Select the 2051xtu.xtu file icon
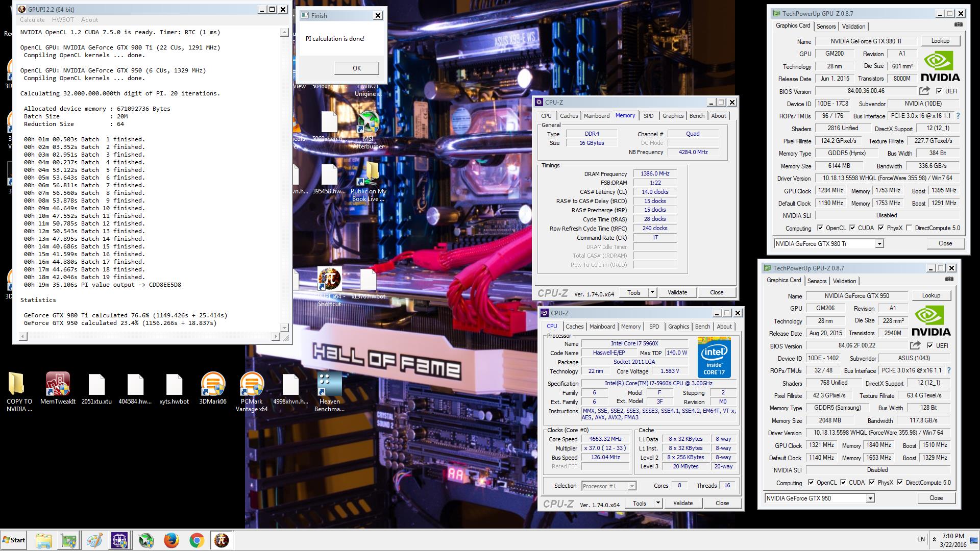Image resolution: width=980 pixels, height=551 pixels. tap(96, 384)
